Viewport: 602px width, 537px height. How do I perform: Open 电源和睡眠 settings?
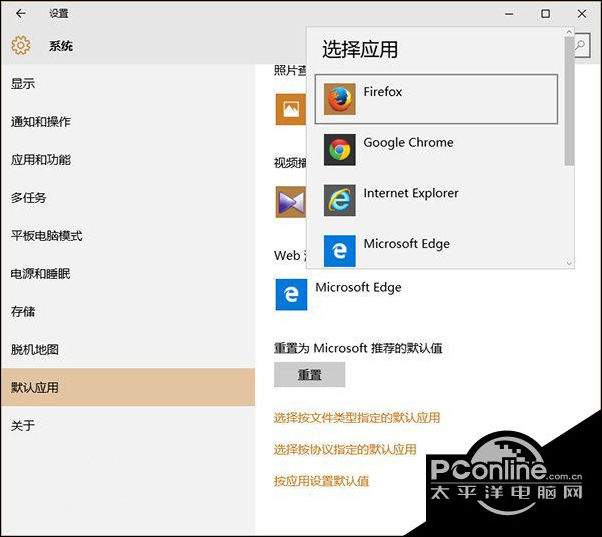(128, 274)
